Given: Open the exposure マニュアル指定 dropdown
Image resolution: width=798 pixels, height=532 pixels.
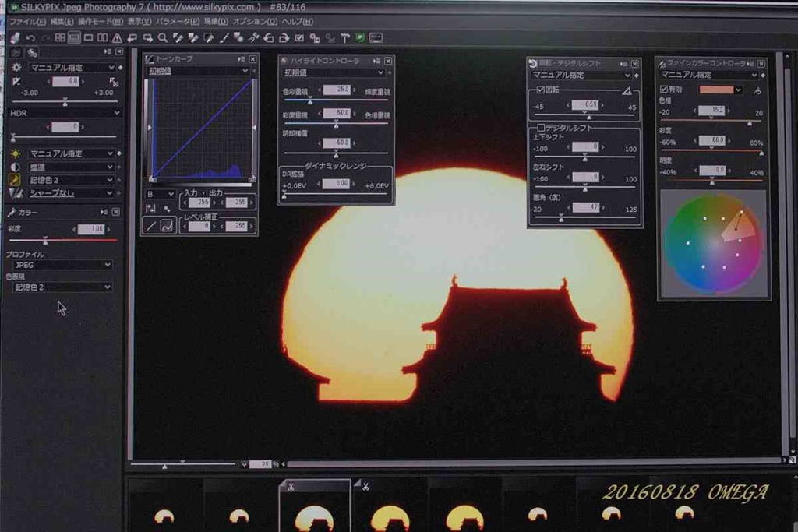Looking at the screenshot, I should [72, 68].
